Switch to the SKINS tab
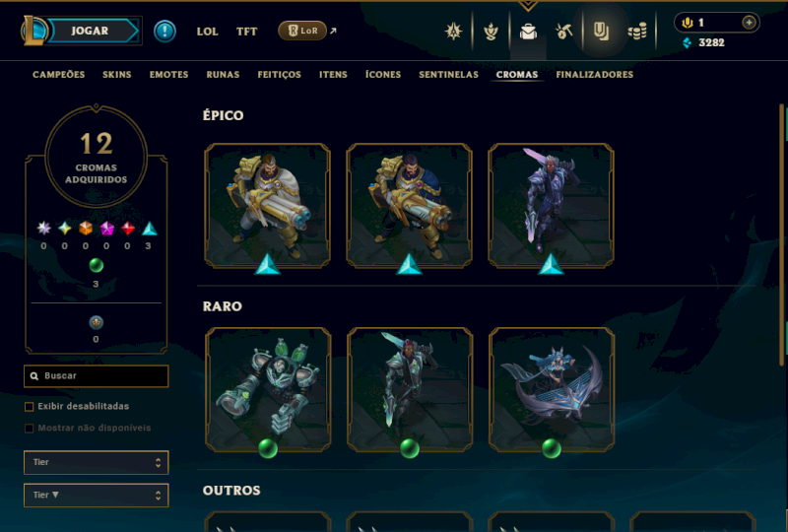This screenshot has height=532, width=788. 116,75
